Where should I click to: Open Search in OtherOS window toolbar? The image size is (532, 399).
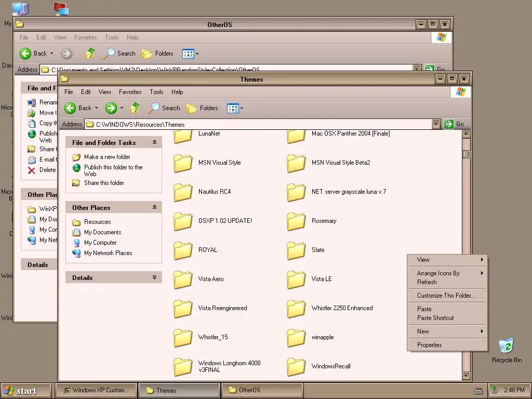click(x=119, y=54)
